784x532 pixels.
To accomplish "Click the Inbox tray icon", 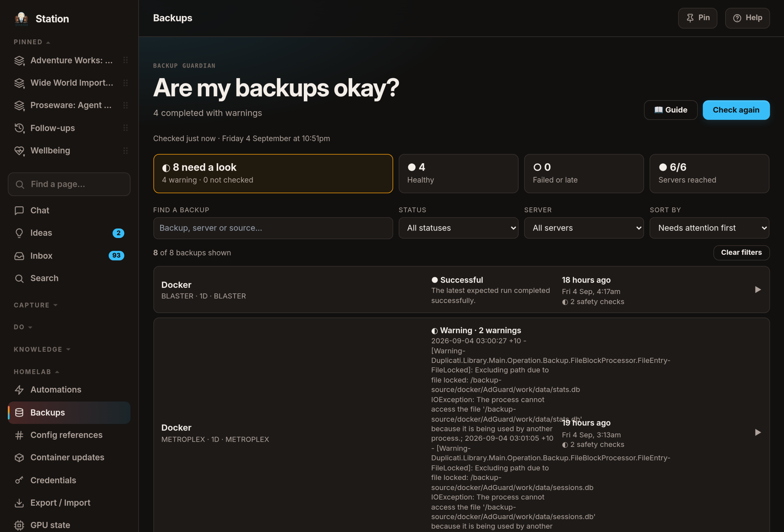I will (x=19, y=256).
